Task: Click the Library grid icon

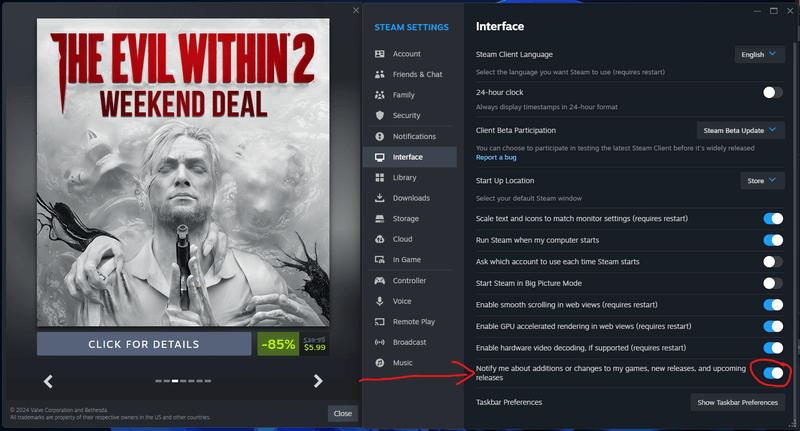Action: 380,178
